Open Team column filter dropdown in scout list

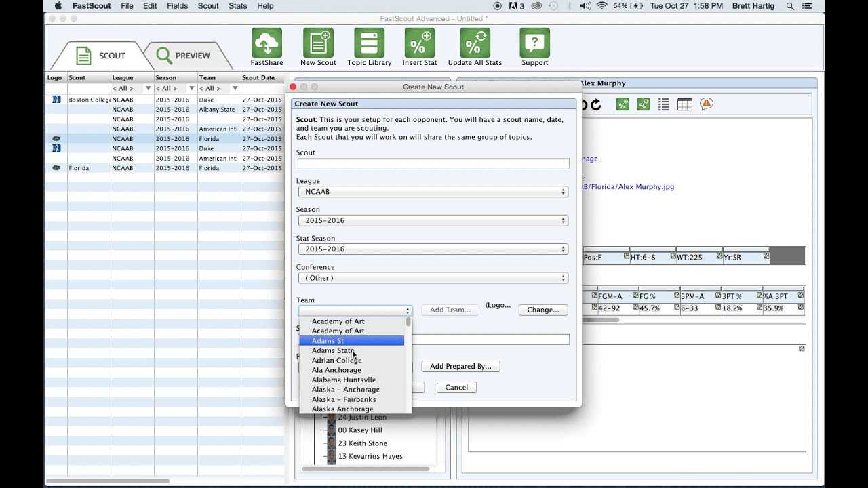(x=235, y=88)
